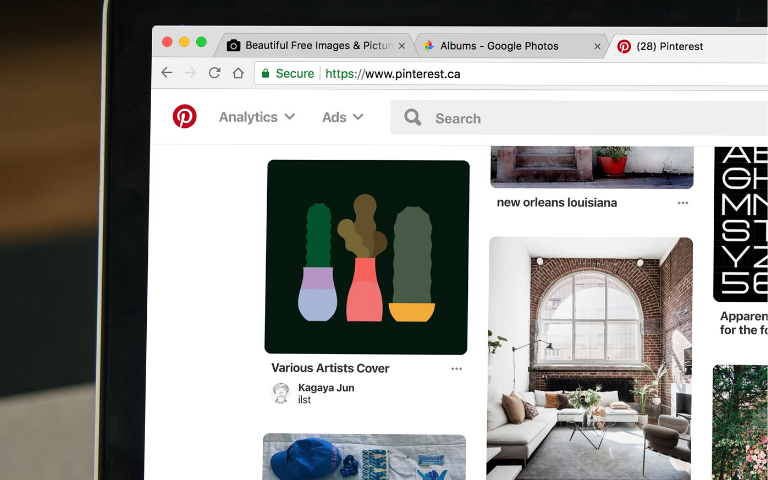Switch to Albums - Google Photos tab
768x480 pixels.
(x=512, y=46)
